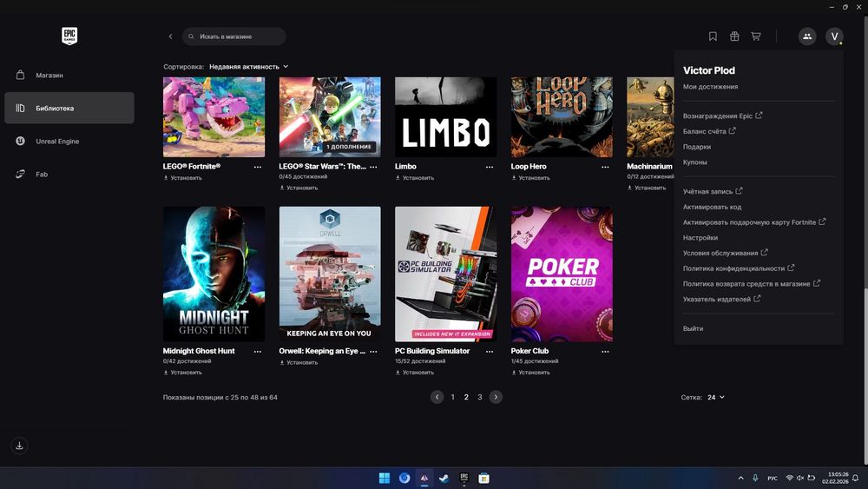The height and width of the screenshot is (489, 868).
Task: Open the gift icon in the header
Action: 734,36
